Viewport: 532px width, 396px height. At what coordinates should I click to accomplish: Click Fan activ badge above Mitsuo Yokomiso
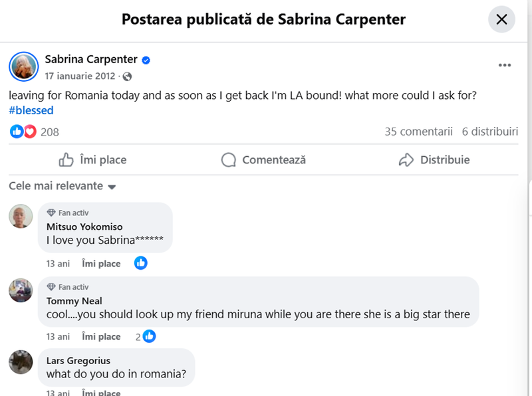click(68, 213)
